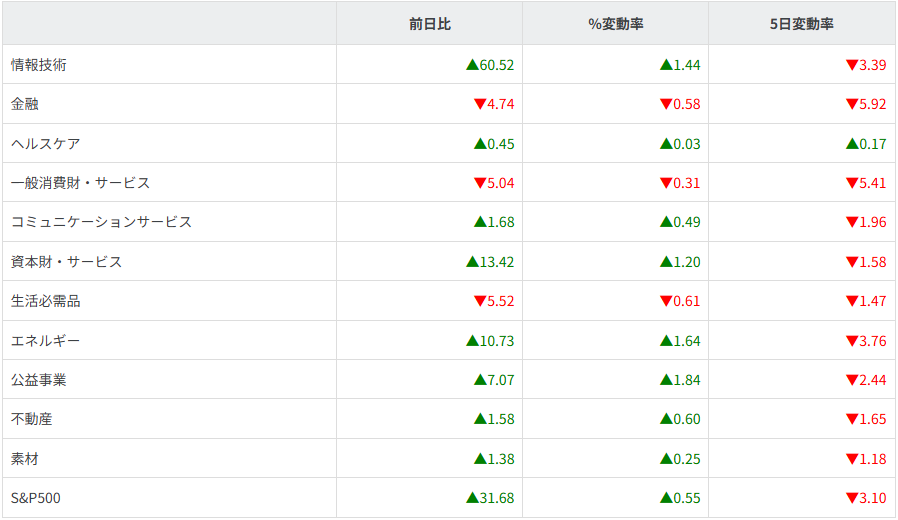Select 一般消費財・サービス sector
This screenshot has height=520, width=898.
[x=80, y=183]
